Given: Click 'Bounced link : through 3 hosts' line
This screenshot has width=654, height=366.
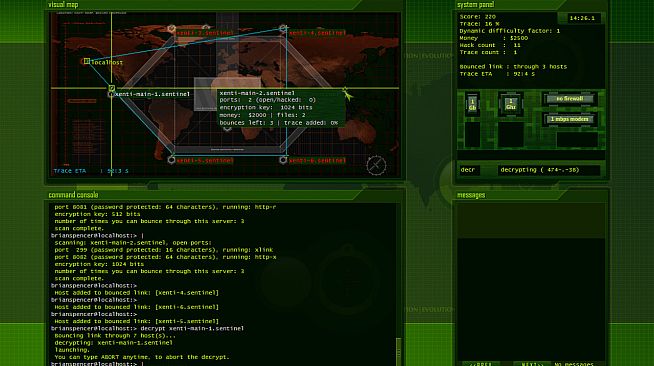Looking at the screenshot, I should pyautogui.click(x=513, y=66).
